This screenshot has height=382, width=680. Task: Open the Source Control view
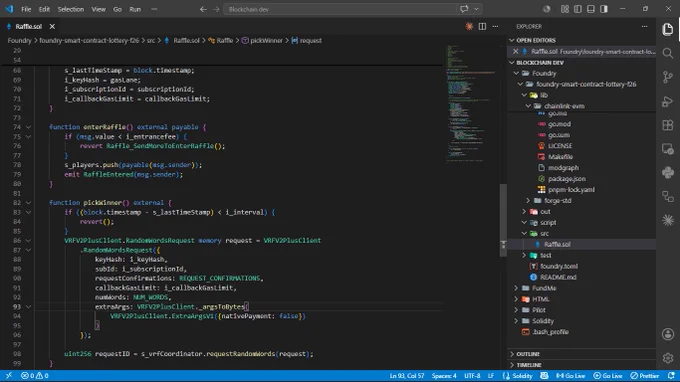tap(668, 77)
